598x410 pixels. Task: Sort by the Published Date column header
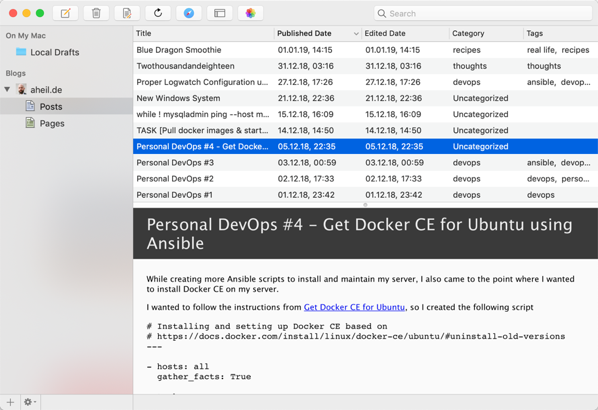pyautogui.click(x=318, y=33)
